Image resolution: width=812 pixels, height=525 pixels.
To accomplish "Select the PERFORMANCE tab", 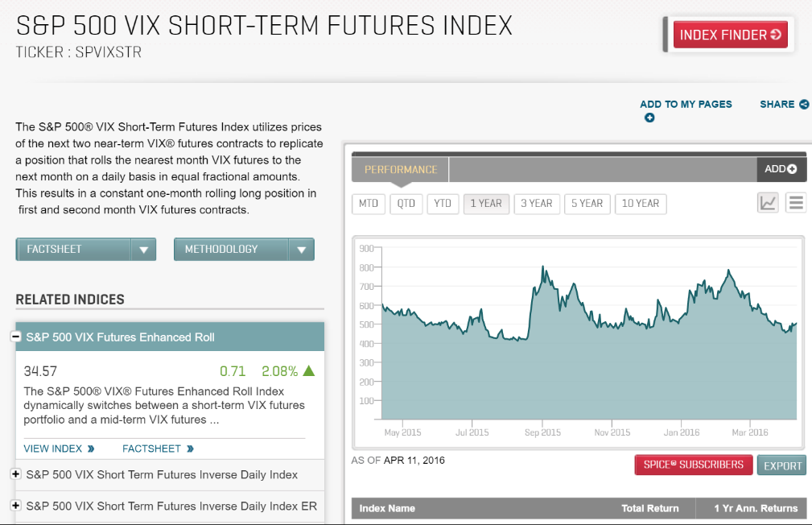I will [x=401, y=170].
